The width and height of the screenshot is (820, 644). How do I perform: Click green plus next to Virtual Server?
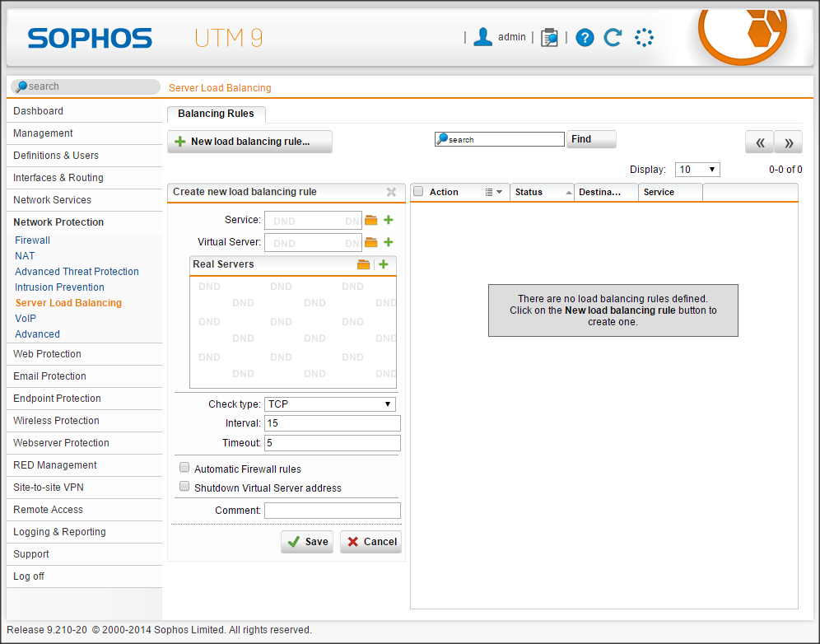[x=389, y=243]
